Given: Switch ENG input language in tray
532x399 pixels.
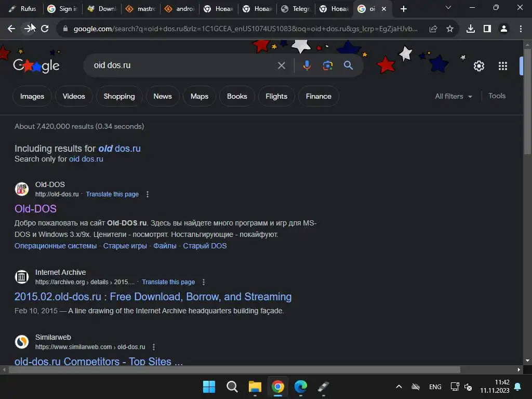Looking at the screenshot, I should tap(435, 387).
